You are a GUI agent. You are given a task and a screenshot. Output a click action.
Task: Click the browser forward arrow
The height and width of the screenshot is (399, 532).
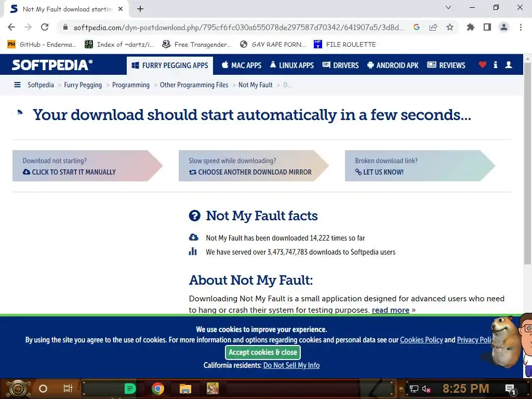click(28, 27)
